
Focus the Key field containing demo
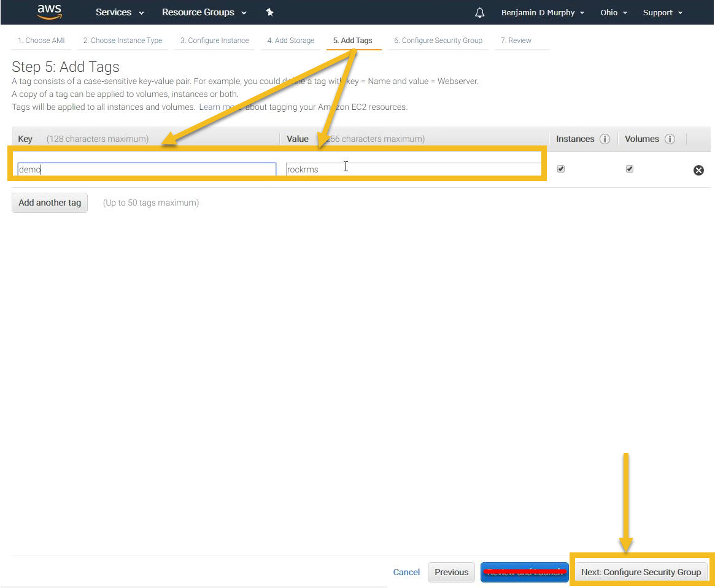click(x=147, y=169)
